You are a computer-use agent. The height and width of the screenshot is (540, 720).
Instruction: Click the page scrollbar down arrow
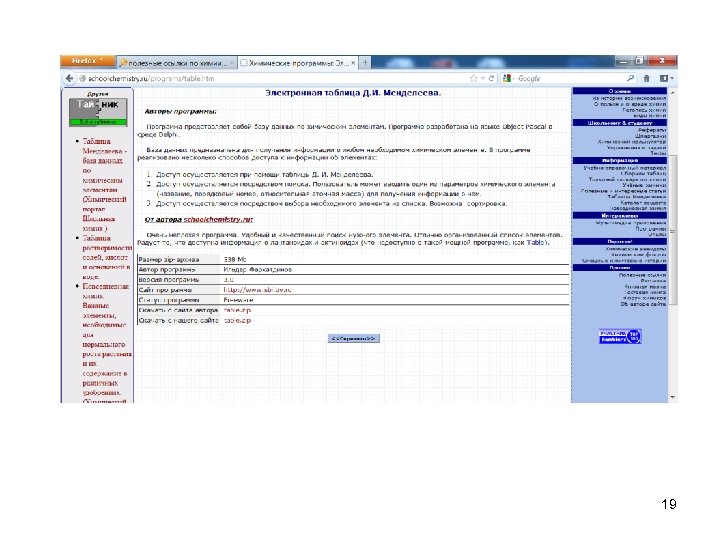coord(673,397)
